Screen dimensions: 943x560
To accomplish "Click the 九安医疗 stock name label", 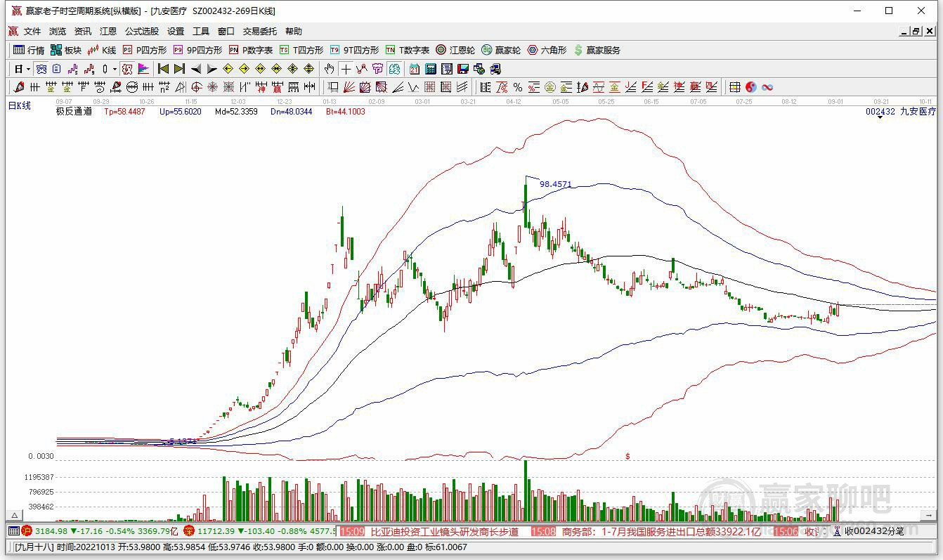I will (918, 111).
